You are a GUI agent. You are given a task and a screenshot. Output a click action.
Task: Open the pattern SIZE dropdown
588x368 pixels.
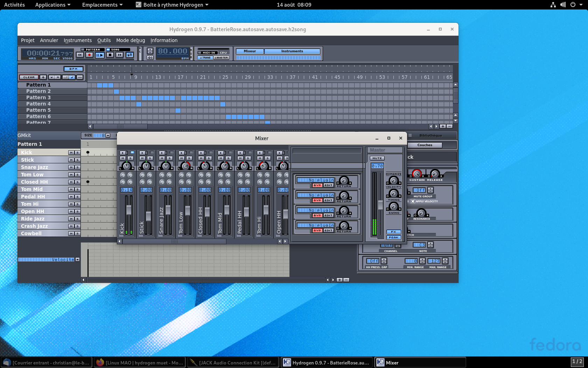click(108, 136)
